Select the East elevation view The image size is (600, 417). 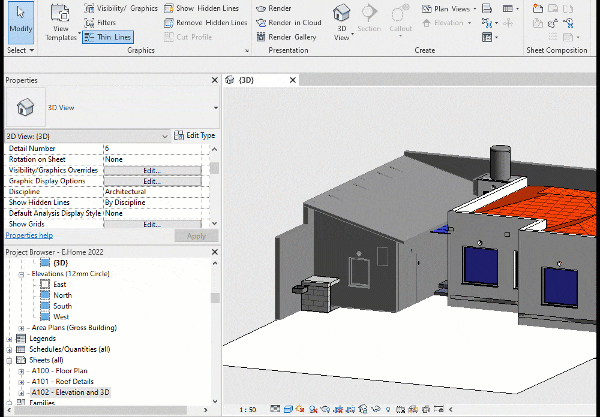tap(59, 284)
